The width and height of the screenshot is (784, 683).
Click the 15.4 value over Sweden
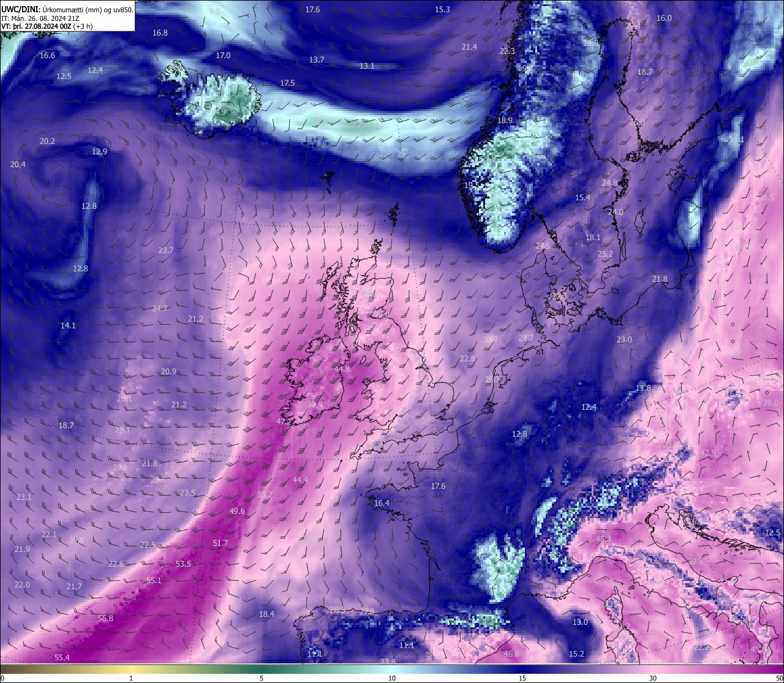(x=582, y=197)
